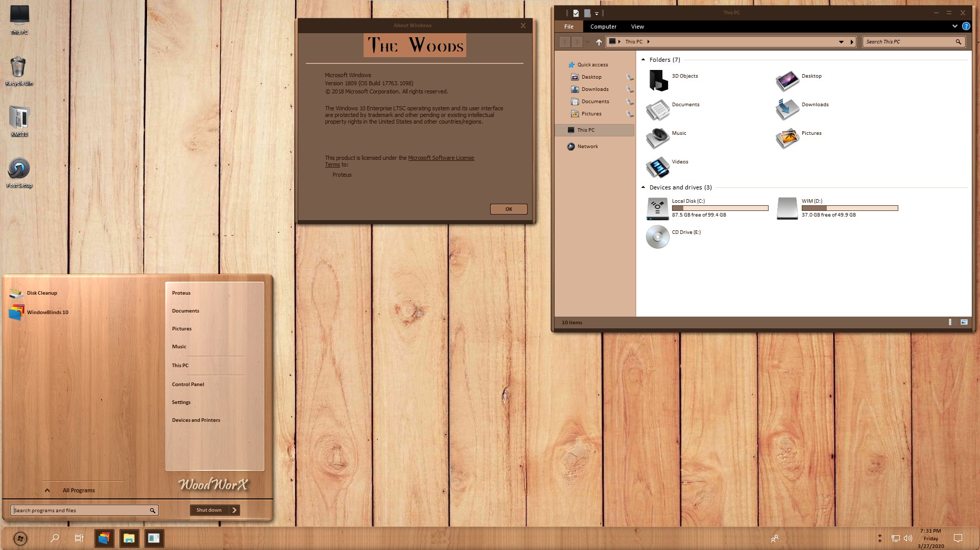The height and width of the screenshot is (550, 980).
Task: Open Task View on the taskbar
Action: [79, 538]
